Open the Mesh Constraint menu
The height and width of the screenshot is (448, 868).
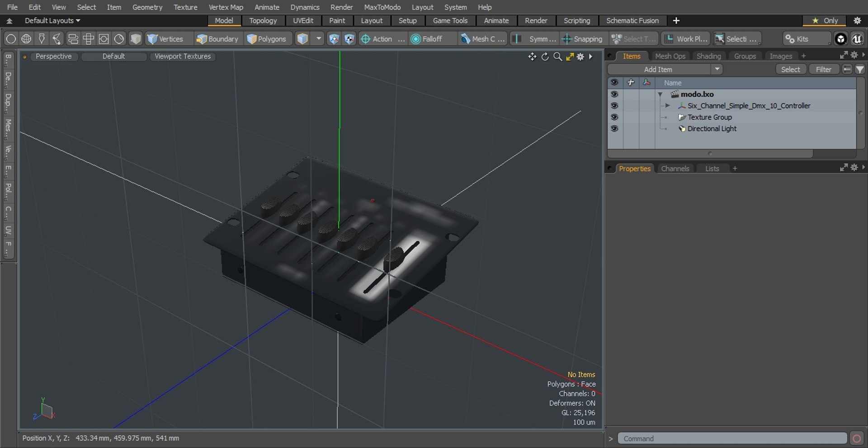point(482,39)
